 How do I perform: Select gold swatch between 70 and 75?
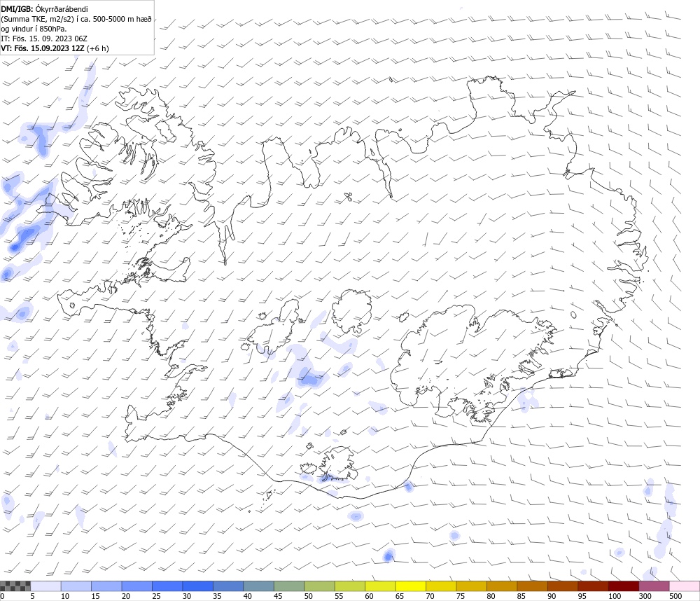pyautogui.click(x=441, y=586)
